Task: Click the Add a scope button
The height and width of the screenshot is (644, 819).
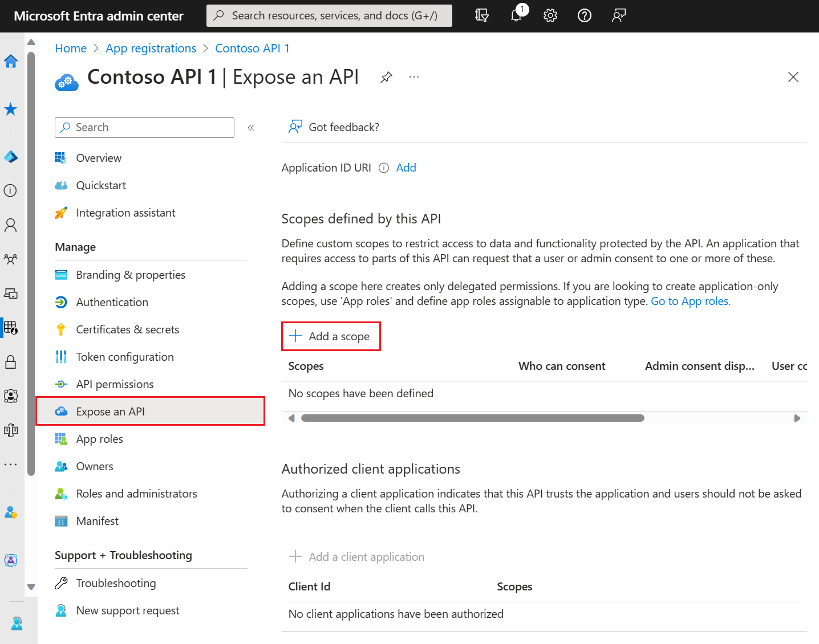Action: (331, 336)
